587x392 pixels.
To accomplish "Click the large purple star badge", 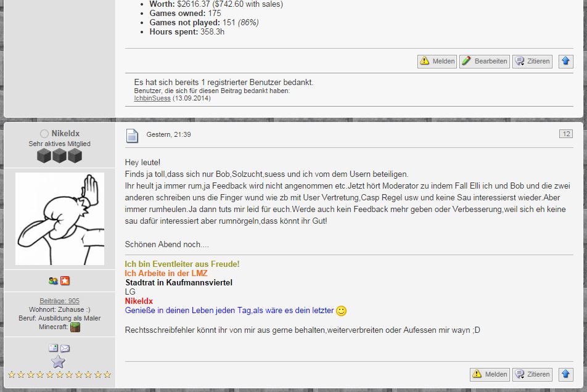I will click(58, 361).
